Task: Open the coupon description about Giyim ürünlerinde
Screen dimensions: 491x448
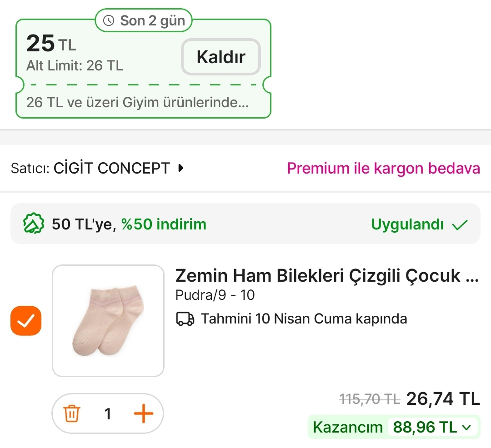Action: coord(137,102)
